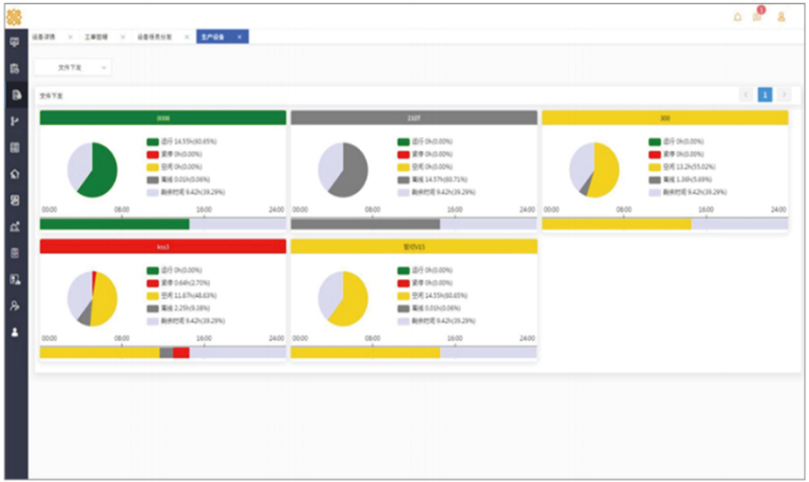Open the branch flow sidebar icon

pyautogui.click(x=15, y=121)
